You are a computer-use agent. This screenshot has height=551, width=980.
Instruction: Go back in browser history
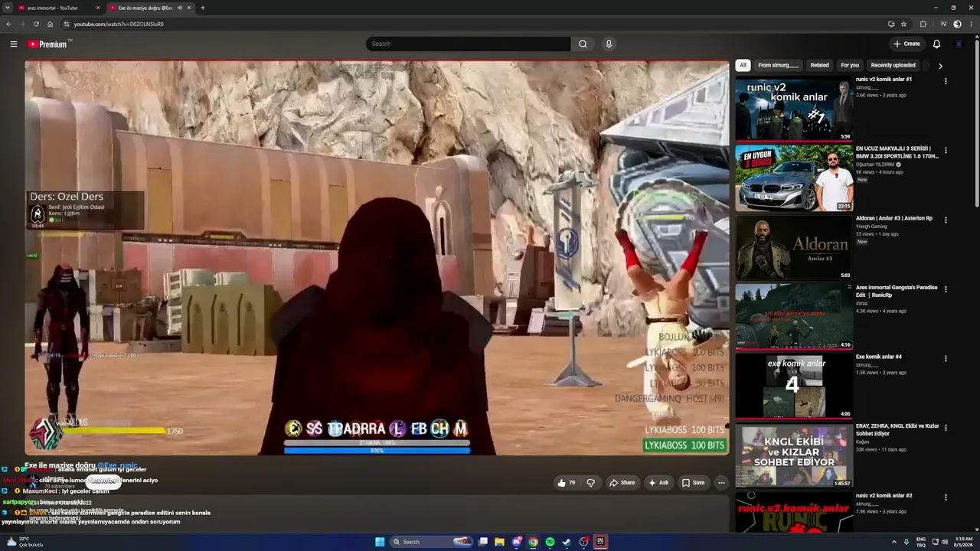[x=8, y=24]
